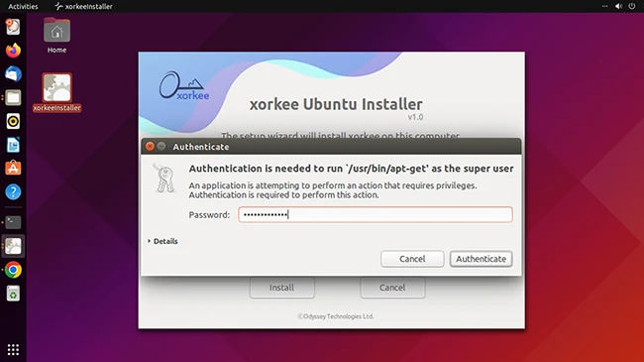Launch Rhythmbox music player from dock
The image size is (644, 362).
13,121
